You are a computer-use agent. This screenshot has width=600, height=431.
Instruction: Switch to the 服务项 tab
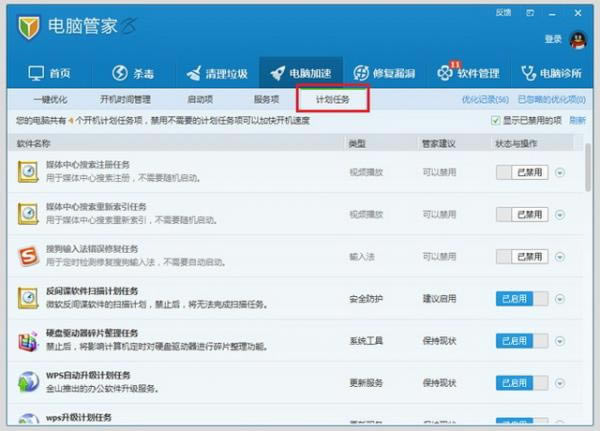[x=266, y=99]
